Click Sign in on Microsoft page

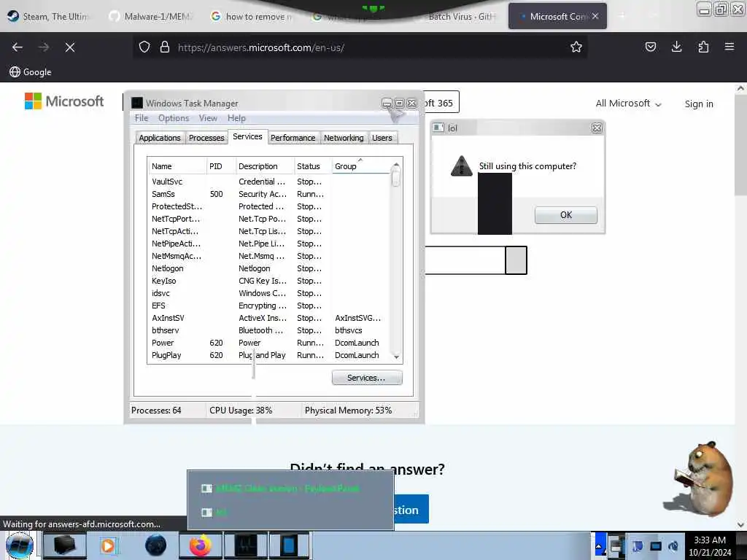(699, 104)
